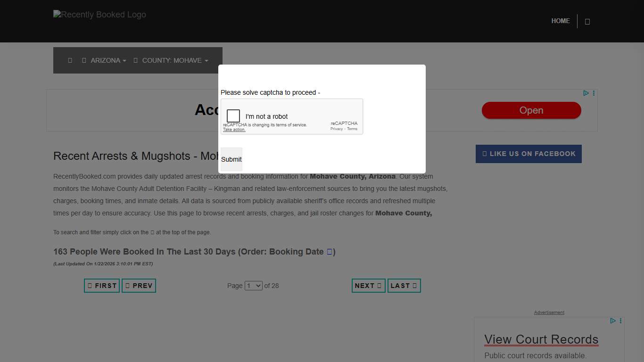Open the page number select box
Viewport: 644px width, 362px height.
tap(253, 286)
